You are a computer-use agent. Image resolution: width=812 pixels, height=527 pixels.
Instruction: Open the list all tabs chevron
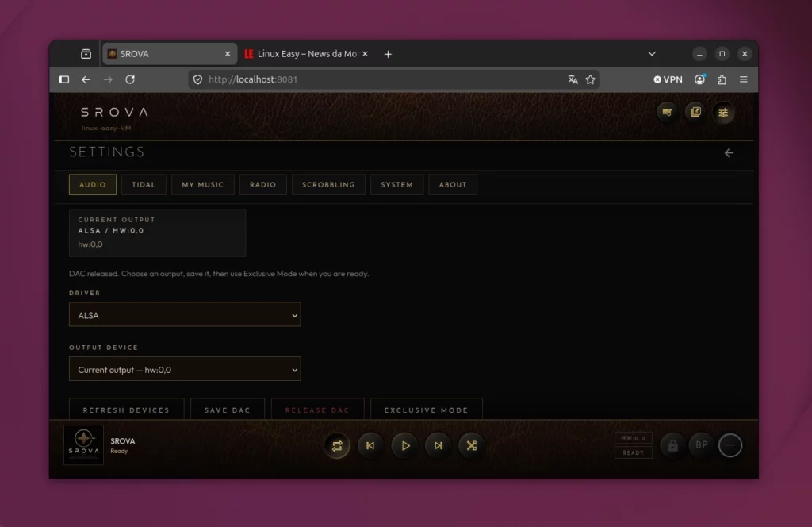click(x=652, y=54)
